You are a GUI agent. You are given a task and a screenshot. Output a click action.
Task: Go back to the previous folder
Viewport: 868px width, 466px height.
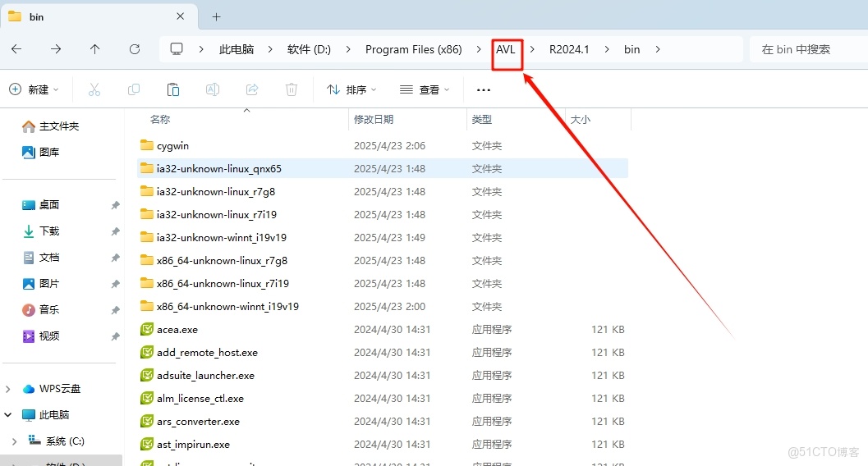pyautogui.click(x=16, y=49)
